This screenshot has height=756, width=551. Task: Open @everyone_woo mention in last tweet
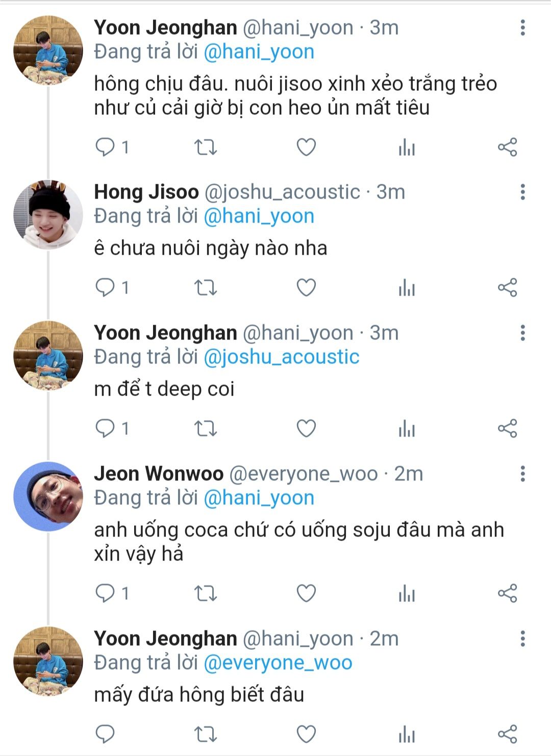(x=278, y=663)
